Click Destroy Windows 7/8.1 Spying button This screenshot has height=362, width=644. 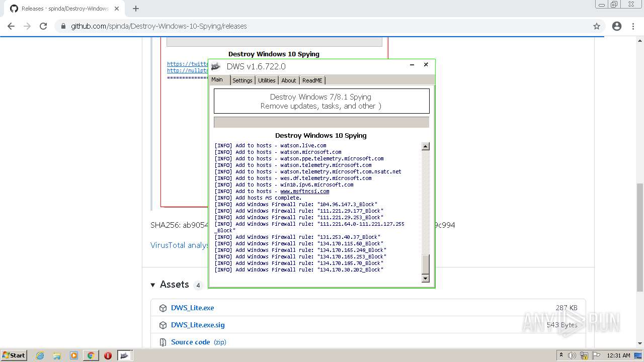[x=321, y=101]
